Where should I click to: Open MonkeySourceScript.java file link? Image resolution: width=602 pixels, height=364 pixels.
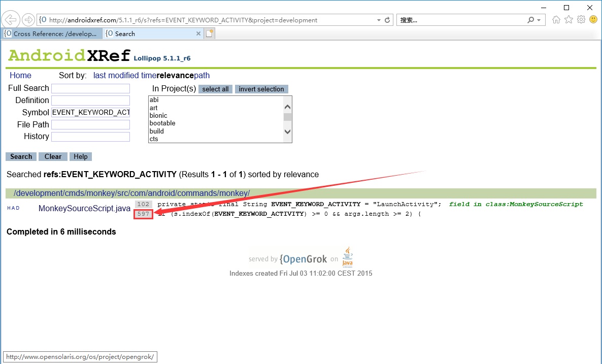point(84,209)
